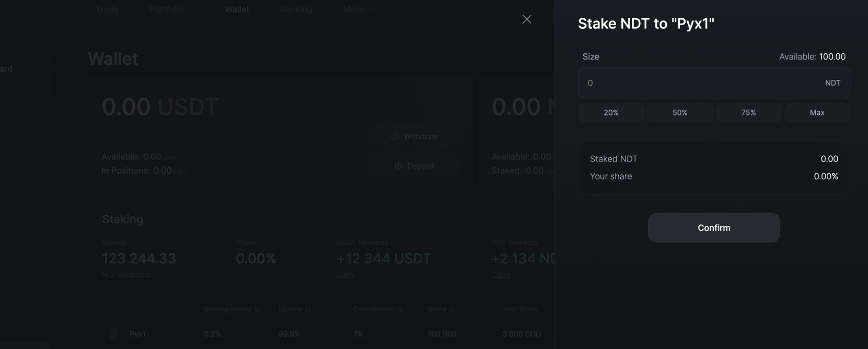
Task: Confirm the NDT stake
Action: tap(714, 228)
